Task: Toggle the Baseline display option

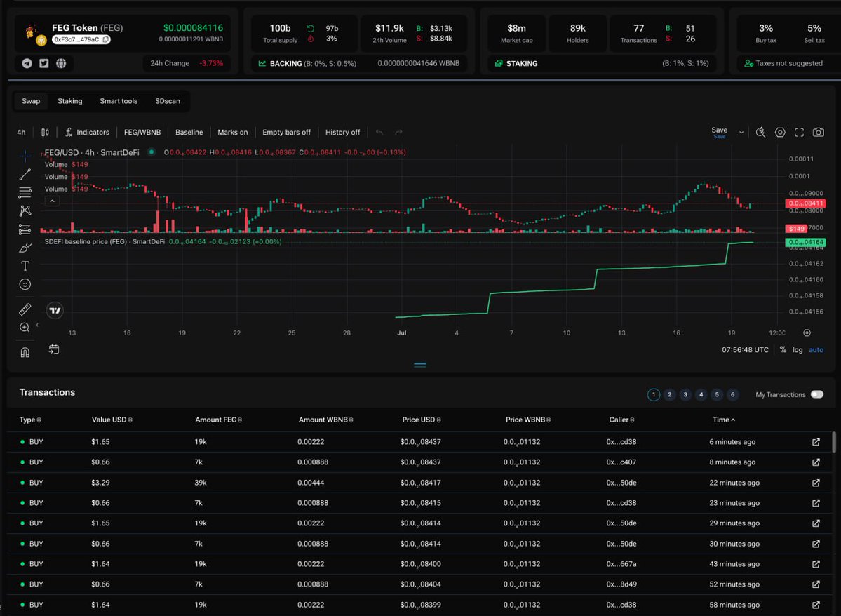Action: 189,132
